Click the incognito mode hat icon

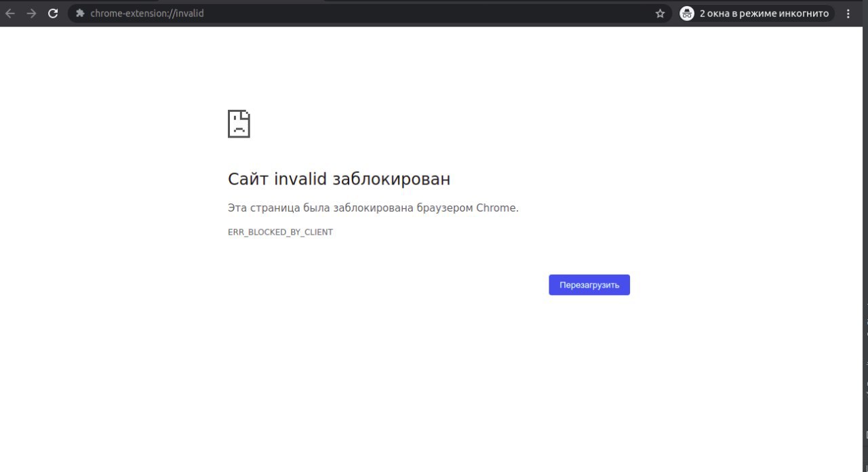point(687,14)
